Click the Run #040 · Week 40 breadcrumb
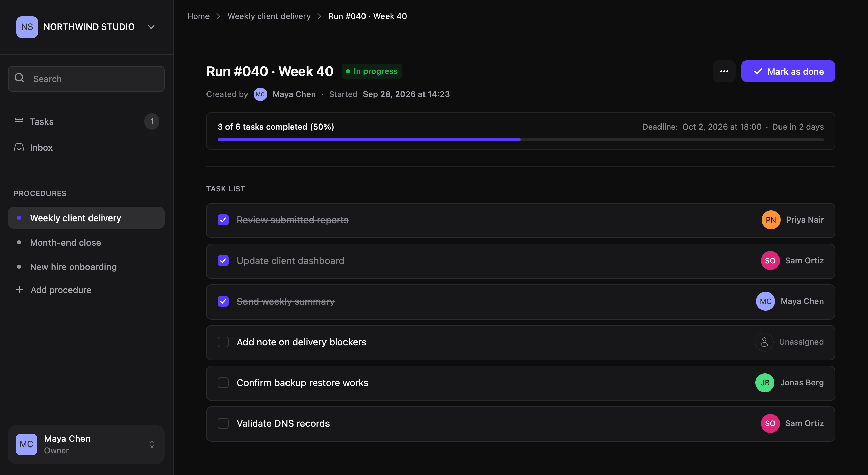The image size is (868, 475). 368,16
